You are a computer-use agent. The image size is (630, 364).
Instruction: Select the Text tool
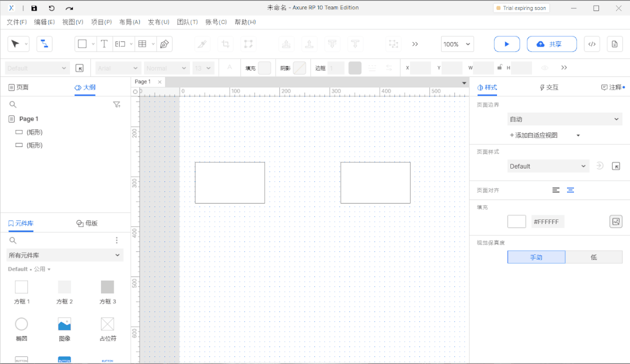coord(104,44)
